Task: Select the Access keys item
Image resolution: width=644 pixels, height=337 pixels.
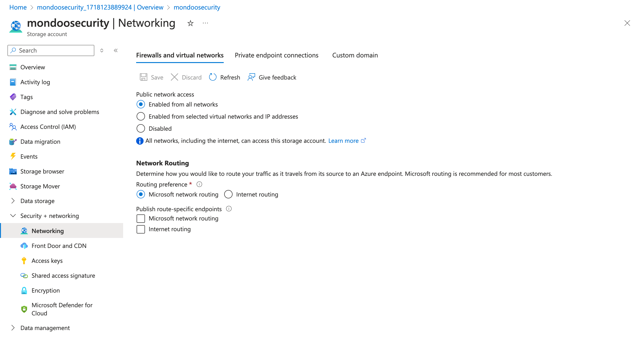Action: [x=47, y=260]
